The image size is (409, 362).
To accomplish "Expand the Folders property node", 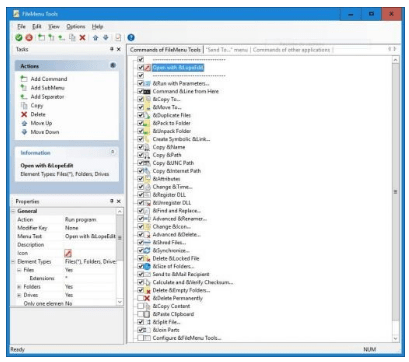I will point(19,287).
